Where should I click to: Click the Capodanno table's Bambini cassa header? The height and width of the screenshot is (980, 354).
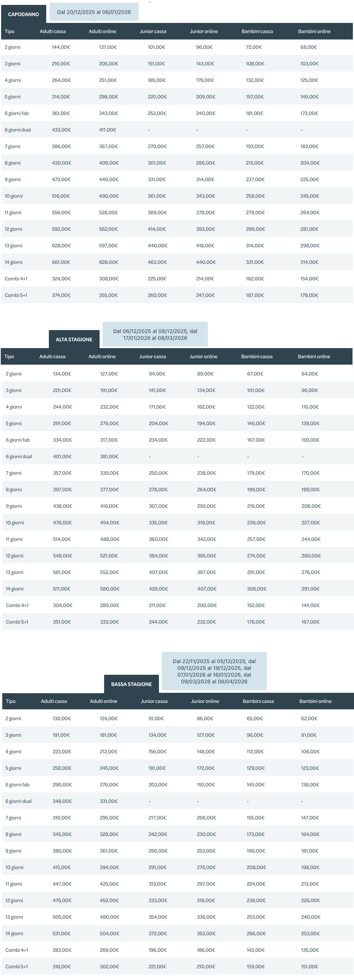point(257,32)
